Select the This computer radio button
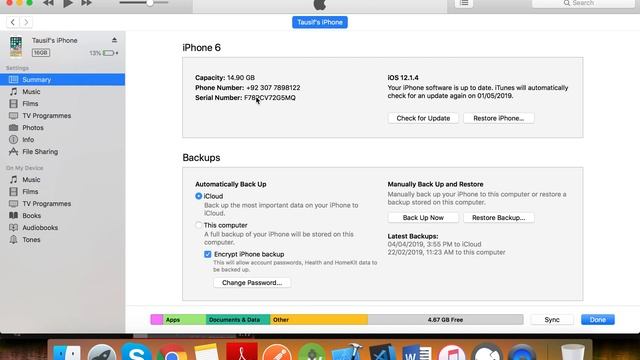 pyautogui.click(x=199, y=225)
